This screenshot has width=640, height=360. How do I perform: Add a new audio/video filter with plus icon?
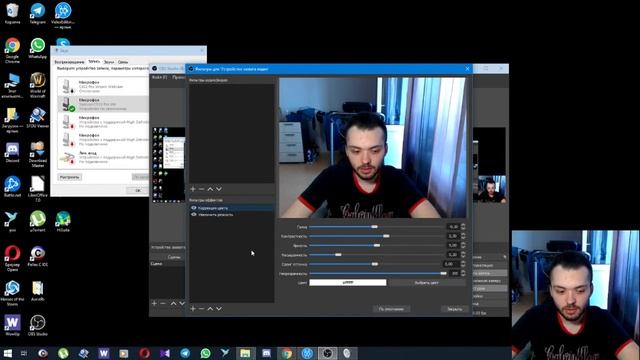point(193,189)
